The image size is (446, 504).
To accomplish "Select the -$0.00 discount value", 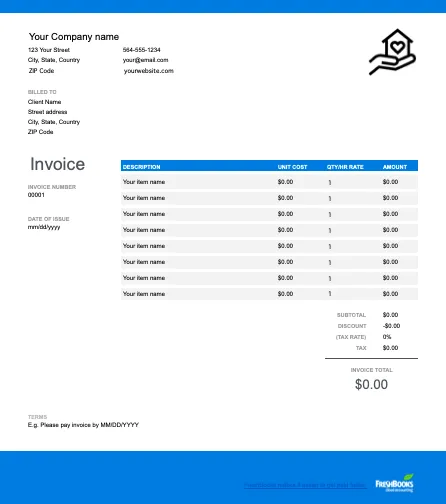I will coord(391,326).
